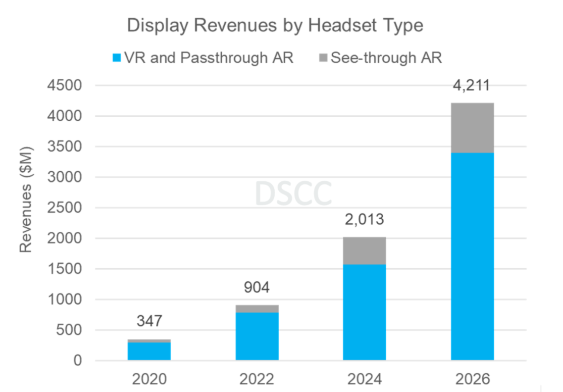Click the 347 data label above 2020
This screenshot has height=392, width=563.
pos(149,320)
